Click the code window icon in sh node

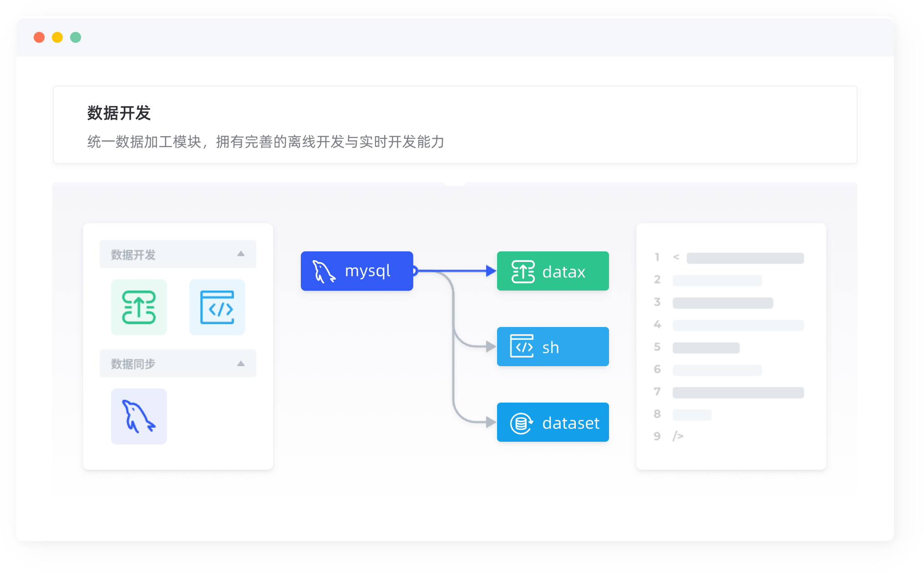coord(522,347)
